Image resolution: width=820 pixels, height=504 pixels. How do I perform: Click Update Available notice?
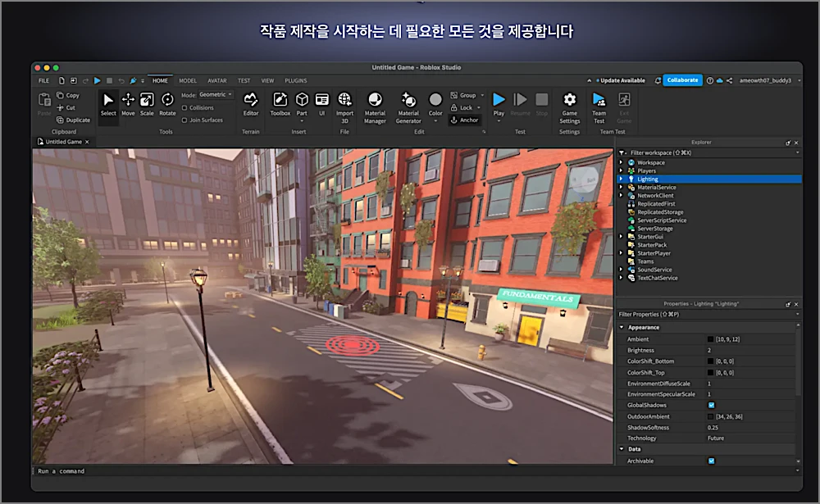coord(621,80)
